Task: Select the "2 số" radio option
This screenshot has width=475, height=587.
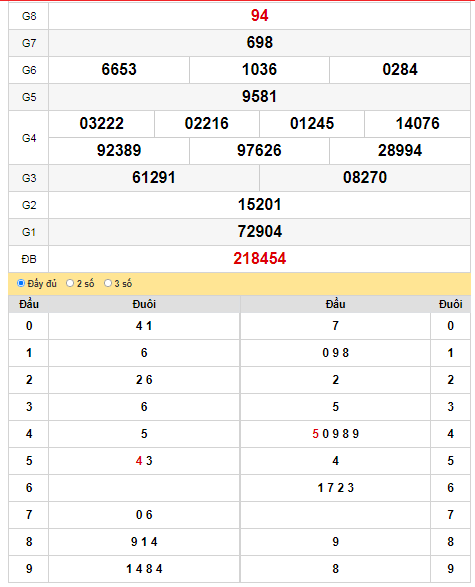Action: point(70,283)
